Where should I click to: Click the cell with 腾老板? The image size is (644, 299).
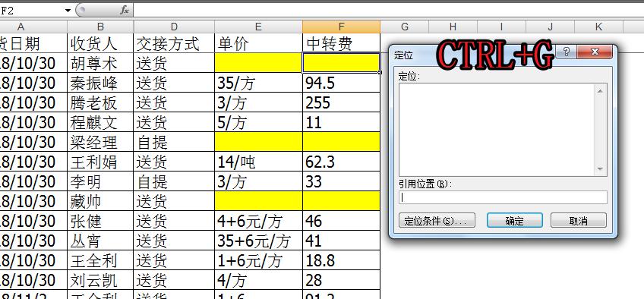coord(100,102)
